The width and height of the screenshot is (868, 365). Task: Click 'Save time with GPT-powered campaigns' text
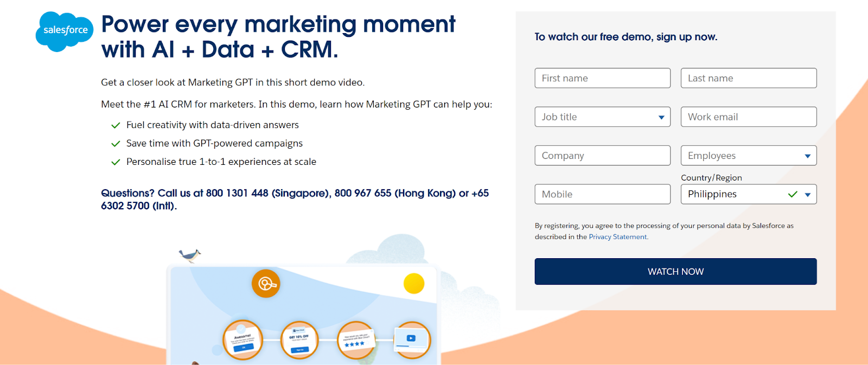214,144
